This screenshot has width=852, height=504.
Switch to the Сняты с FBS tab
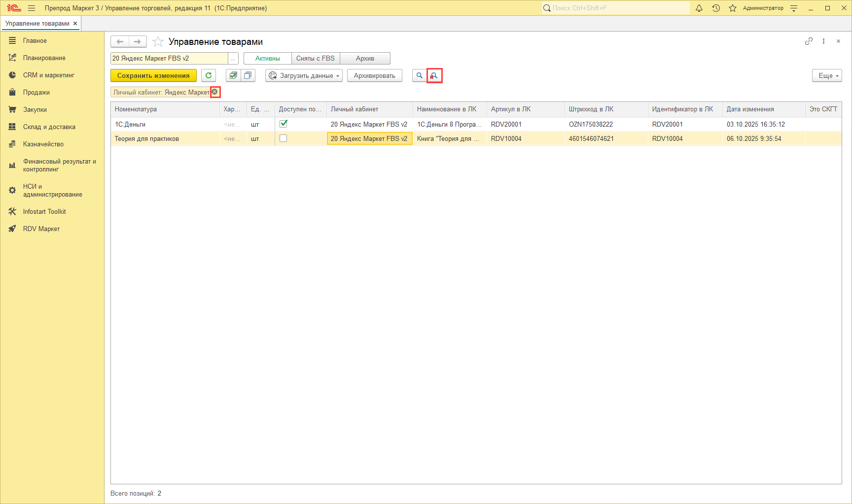316,59
